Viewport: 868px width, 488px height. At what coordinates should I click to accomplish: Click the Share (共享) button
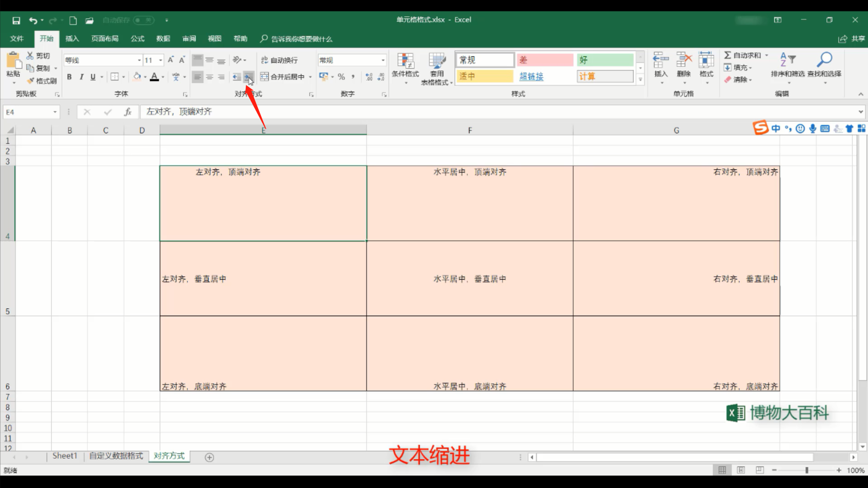pyautogui.click(x=852, y=39)
